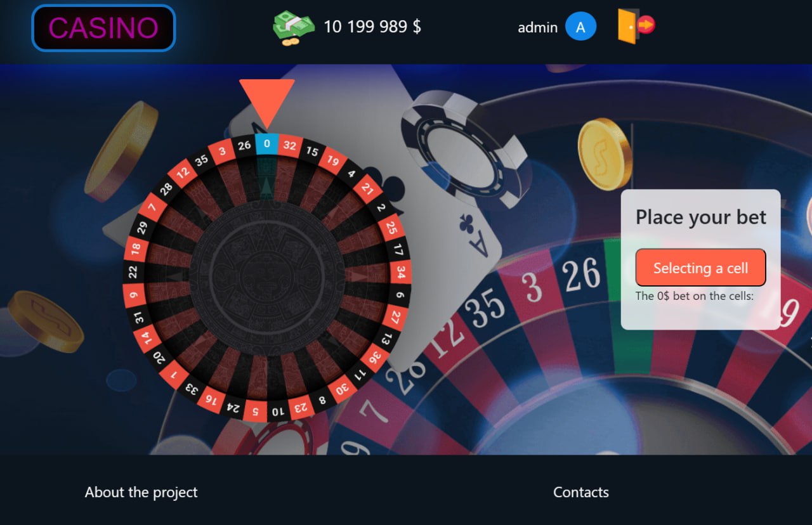Click the red 21 wheel cell
This screenshot has height=525, width=812.
pyautogui.click(x=367, y=188)
